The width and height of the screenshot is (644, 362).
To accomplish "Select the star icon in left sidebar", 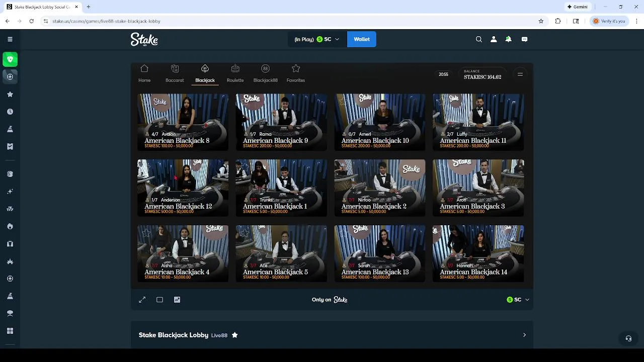I will coord(10,94).
